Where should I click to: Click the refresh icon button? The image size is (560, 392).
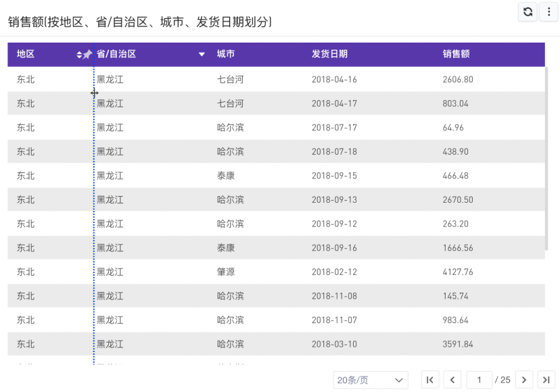[x=528, y=11]
